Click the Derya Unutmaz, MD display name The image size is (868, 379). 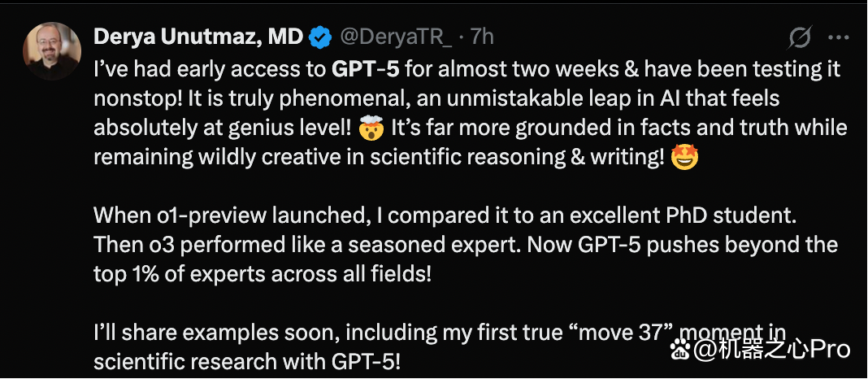(198, 37)
